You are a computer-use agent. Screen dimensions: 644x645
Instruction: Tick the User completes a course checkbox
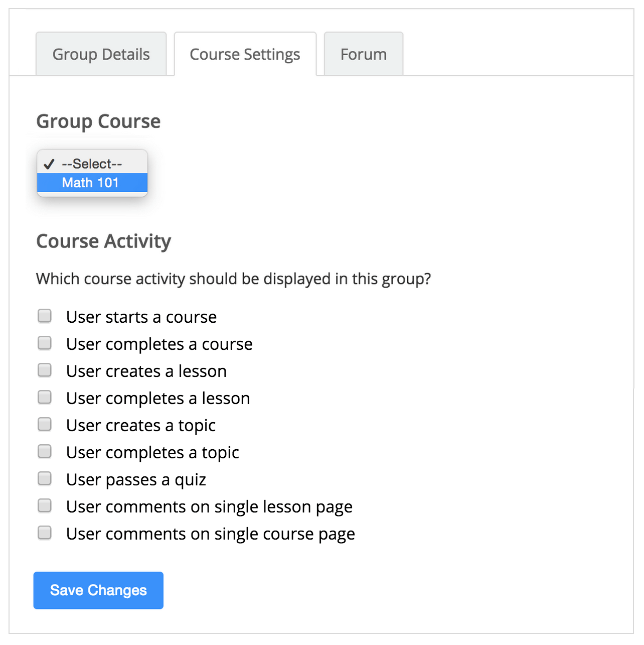pyautogui.click(x=45, y=343)
